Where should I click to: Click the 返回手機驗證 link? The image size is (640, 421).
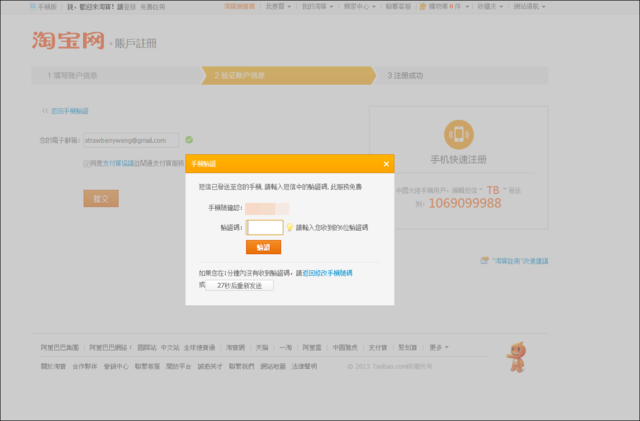click(69, 111)
